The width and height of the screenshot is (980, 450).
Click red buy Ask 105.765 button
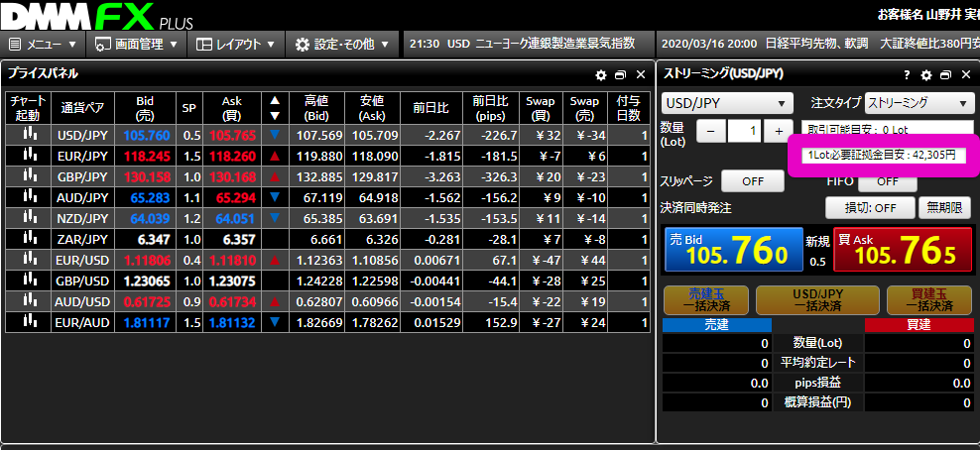(904, 249)
